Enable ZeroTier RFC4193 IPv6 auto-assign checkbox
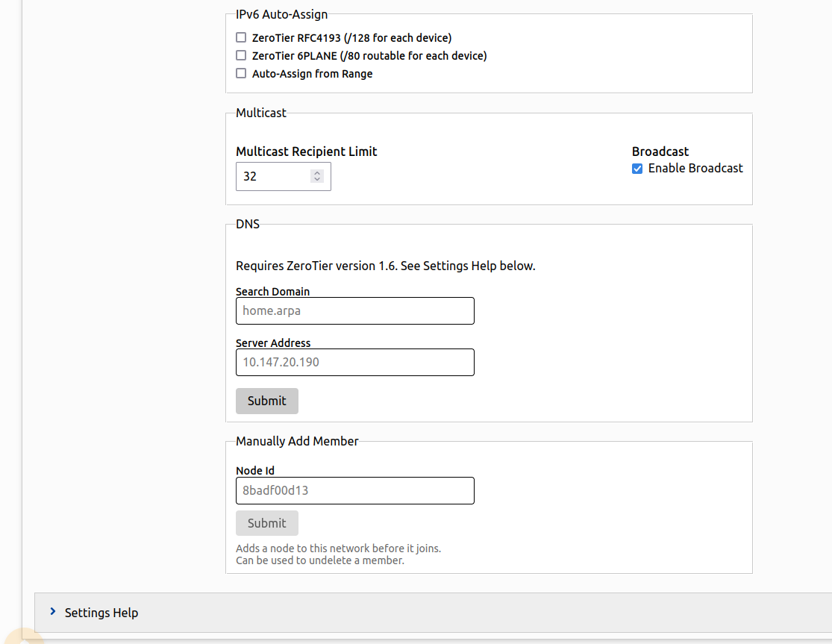Image resolution: width=832 pixels, height=644 pixels. (x=241, y=37)
